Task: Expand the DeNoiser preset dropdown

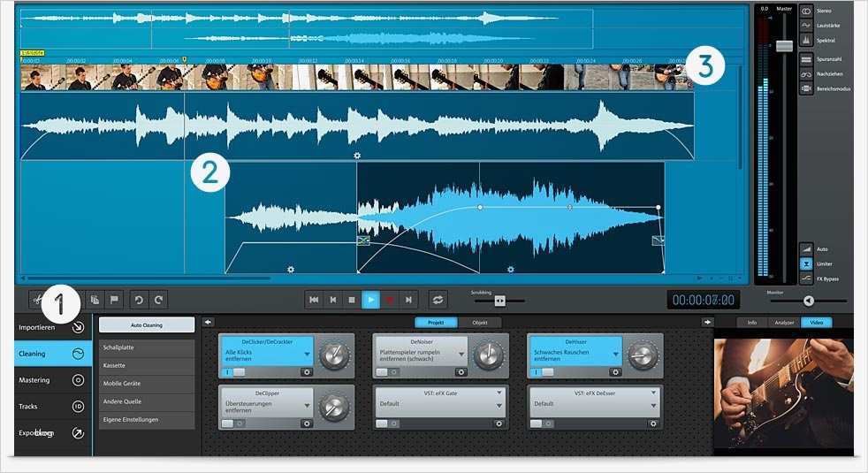Action: tap(461, 355)
